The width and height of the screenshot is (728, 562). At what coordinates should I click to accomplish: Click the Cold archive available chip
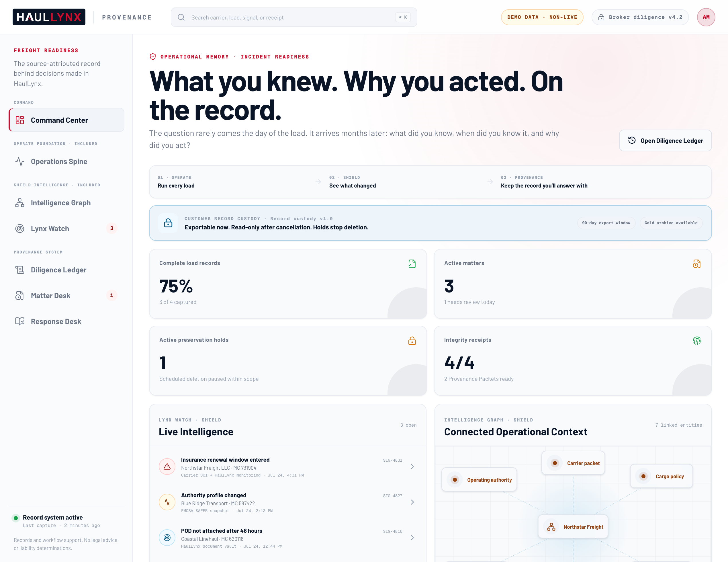671,223
